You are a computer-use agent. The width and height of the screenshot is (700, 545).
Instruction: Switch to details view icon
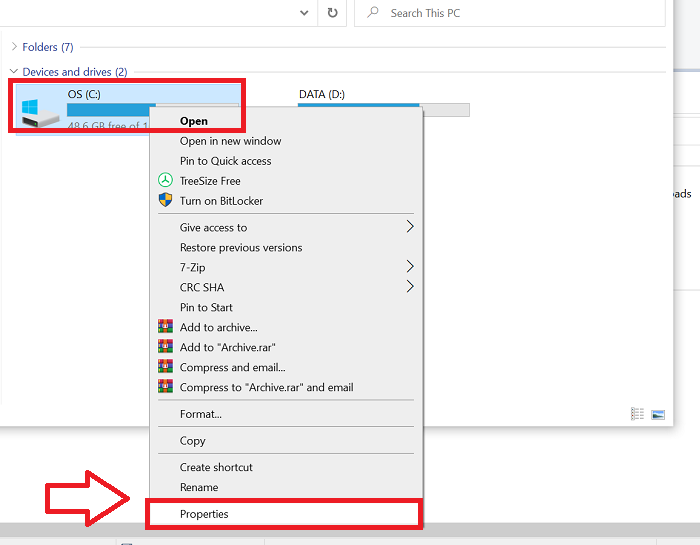pos(637,414)
